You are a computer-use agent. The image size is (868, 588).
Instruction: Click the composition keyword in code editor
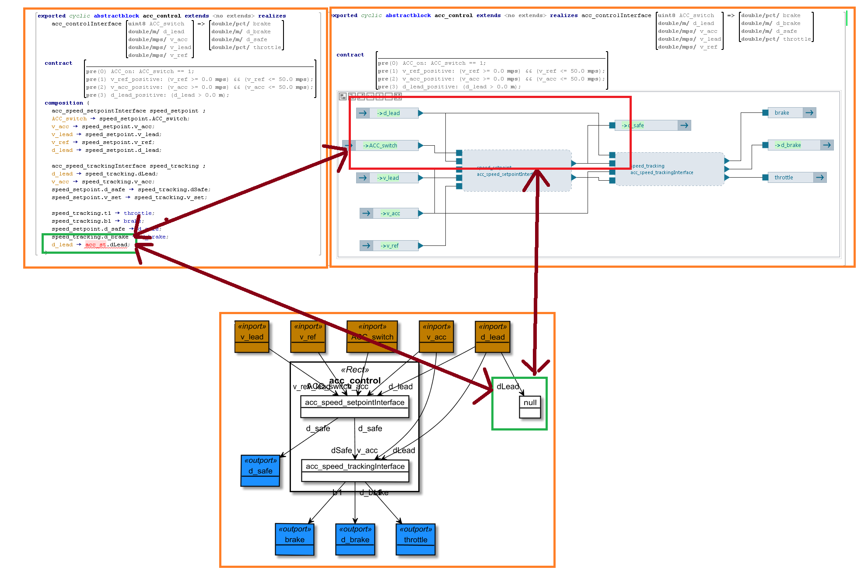click(63, 103)
